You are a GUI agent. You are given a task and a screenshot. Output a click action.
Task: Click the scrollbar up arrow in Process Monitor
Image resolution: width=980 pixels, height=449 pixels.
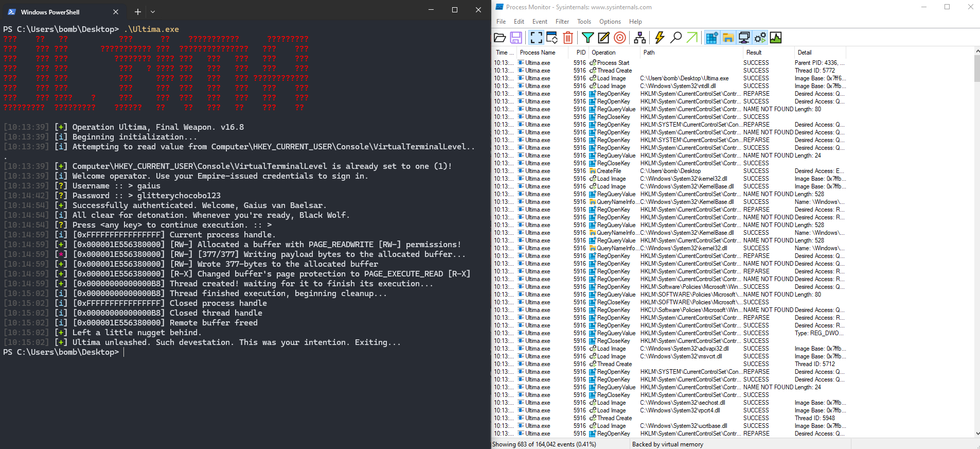click(977, 51)
